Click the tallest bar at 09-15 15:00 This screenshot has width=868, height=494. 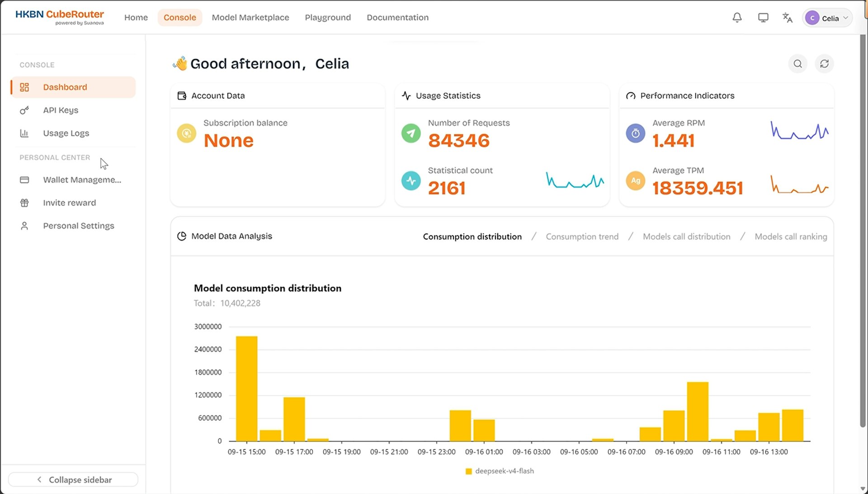246,389
